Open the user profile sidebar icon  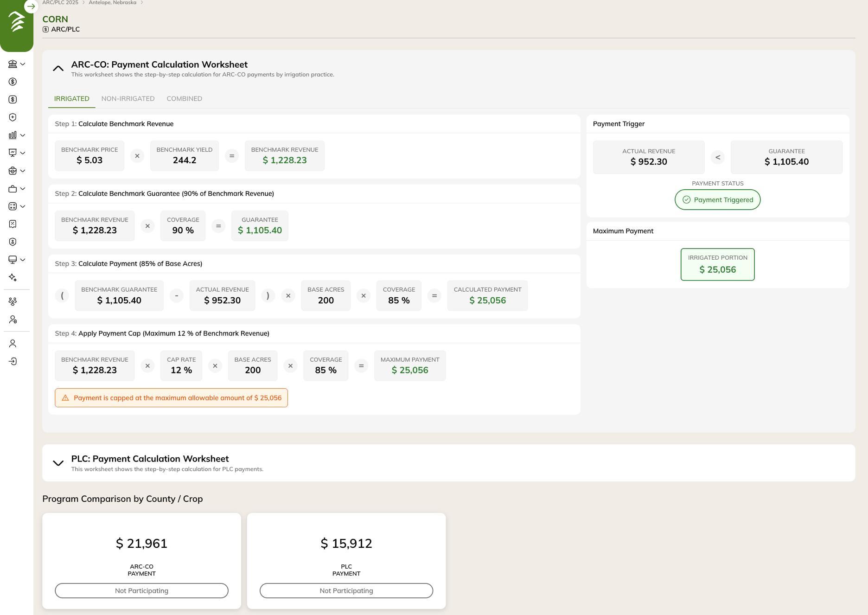[x=13, y=344]
